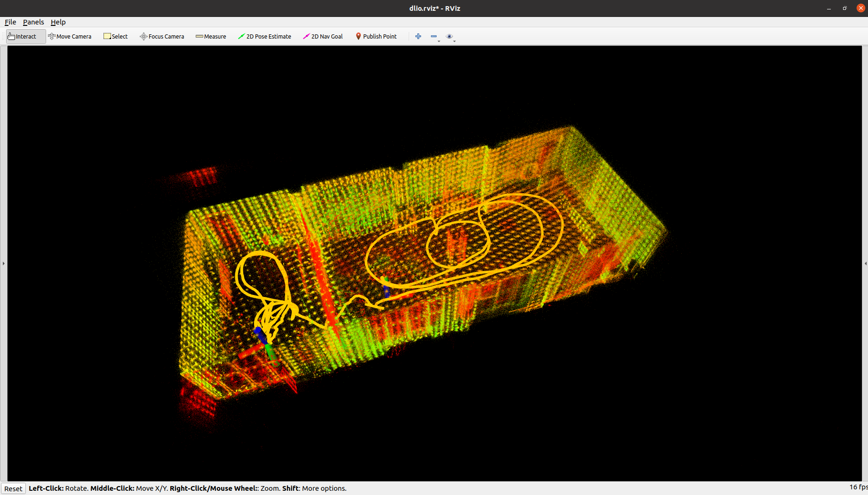The height and width of the screenshot is (495, 868).
Task: Toggle the eye visibility tool
Action: click(x=449, y=36)
